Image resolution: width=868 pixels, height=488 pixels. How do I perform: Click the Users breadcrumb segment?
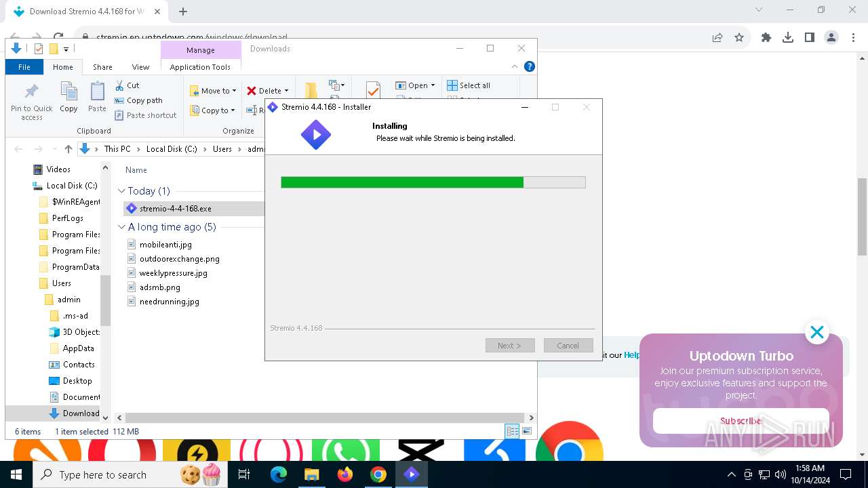222,149
